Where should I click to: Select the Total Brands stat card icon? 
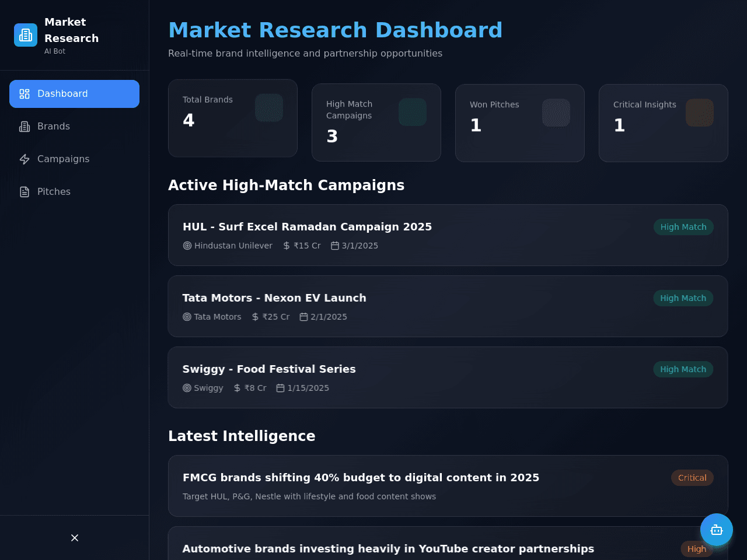[x=269, y=108]
